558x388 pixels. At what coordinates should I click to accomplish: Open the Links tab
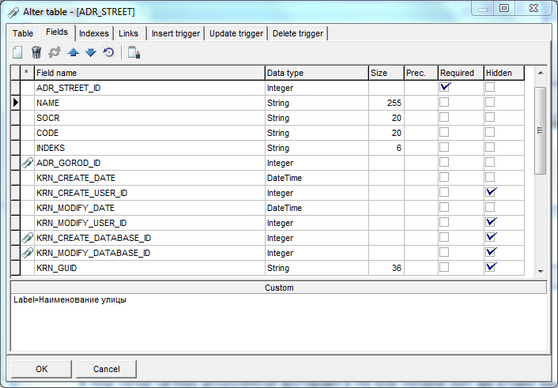(128, 33)
